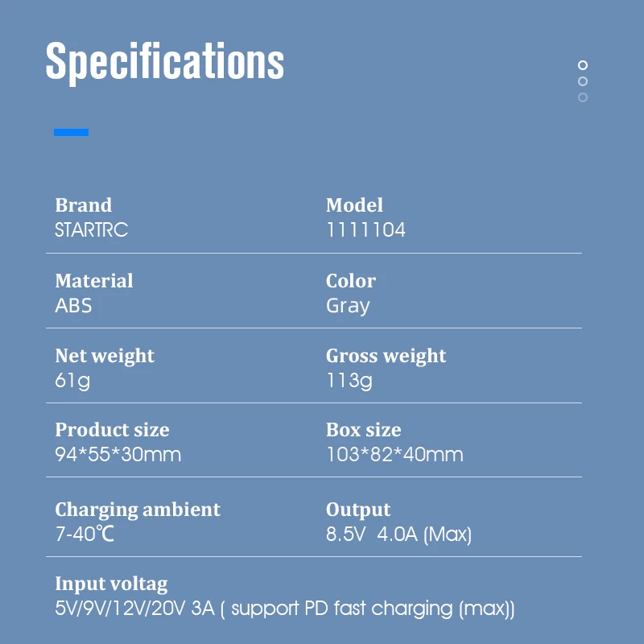Select the 61g net weight value
Image resolution: width=644 pixels, height=644 pixels.
point(72,381)
